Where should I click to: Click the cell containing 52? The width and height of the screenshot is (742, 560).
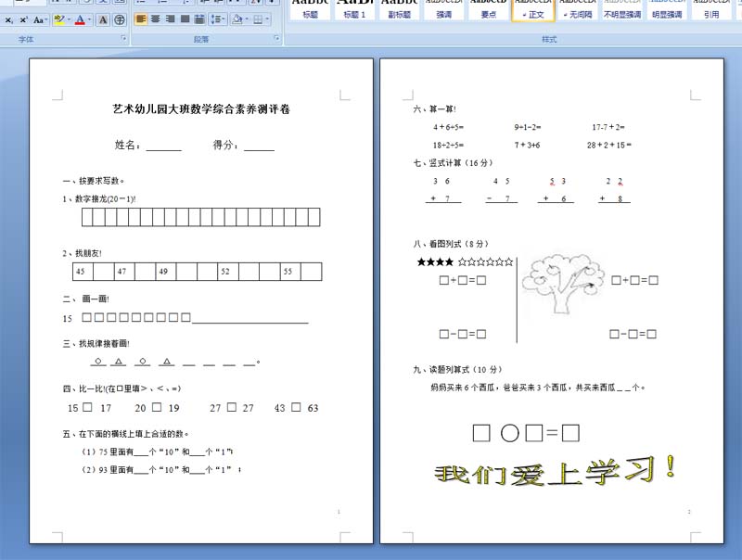click(x=228, y=272)
